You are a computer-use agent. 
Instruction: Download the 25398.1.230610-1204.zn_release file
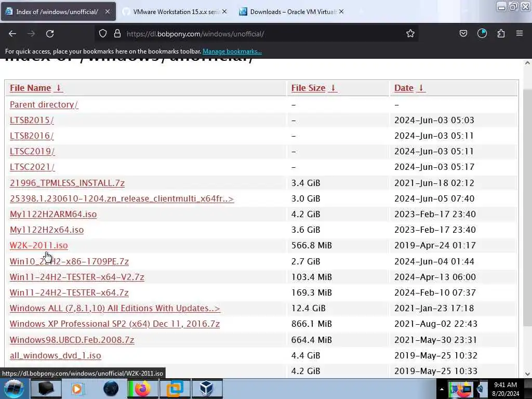(x=122, y=198)
